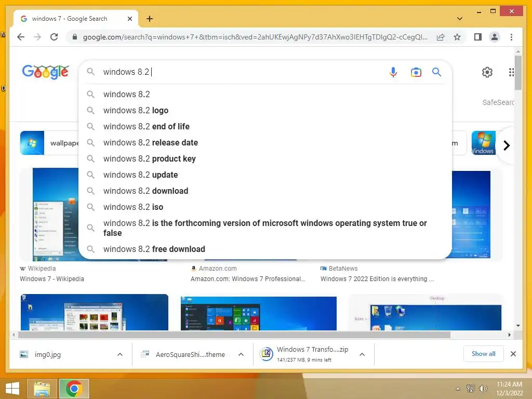The width and height of the screenshot is (532, 399).
Task: Open the volume speaker icon
Action: (483, 389)
